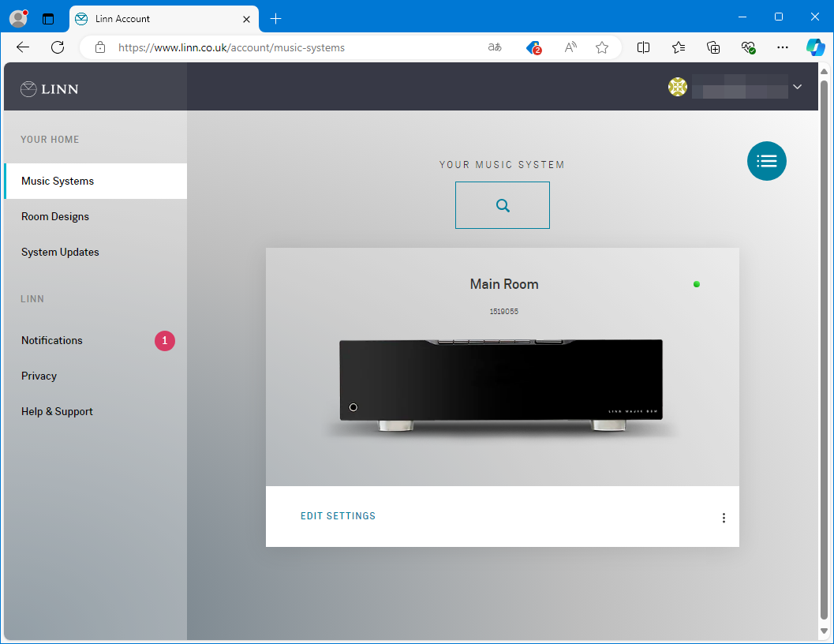This screenshot has width=834, height=644.
Task: Toggle split screen view
Action: [643, 47]
